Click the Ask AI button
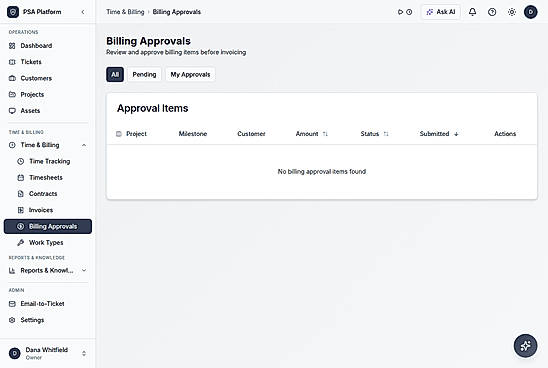Screen dimensions: 548x368 tap(441, 12)
